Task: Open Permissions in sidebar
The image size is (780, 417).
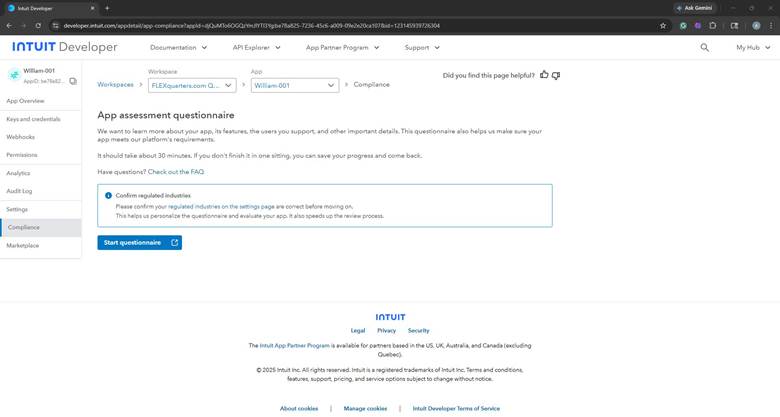Action: tap(22, 155)
